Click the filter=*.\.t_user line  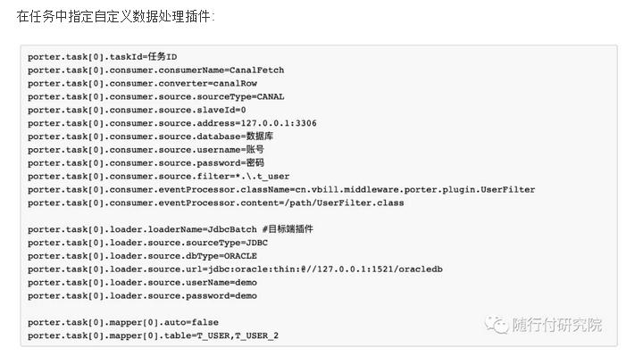158,177
